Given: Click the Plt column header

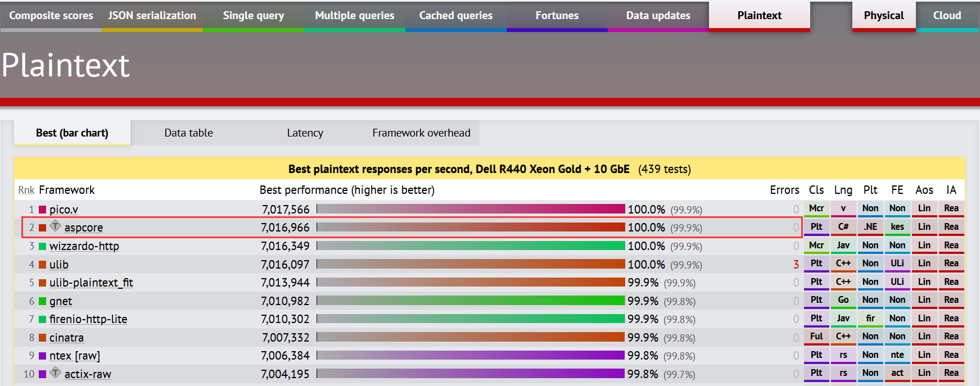Looking at the screenshot, I should (870, 190).
